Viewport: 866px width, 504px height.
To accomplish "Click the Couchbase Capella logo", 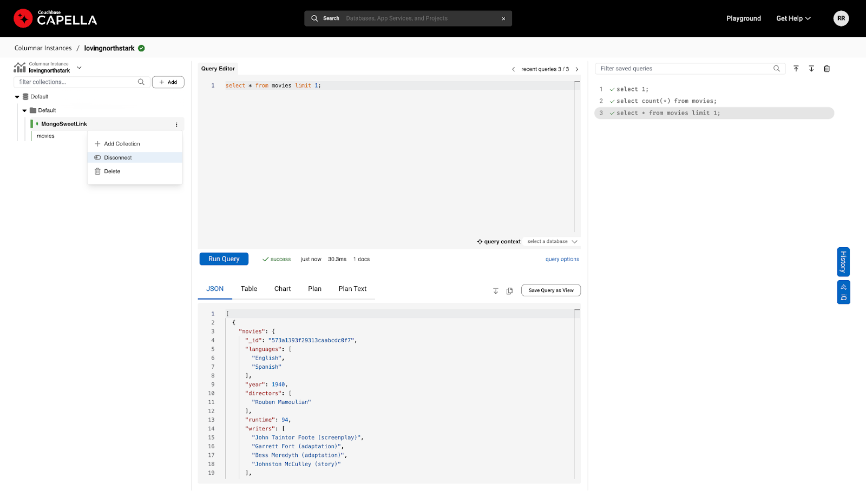I will 54,18.
